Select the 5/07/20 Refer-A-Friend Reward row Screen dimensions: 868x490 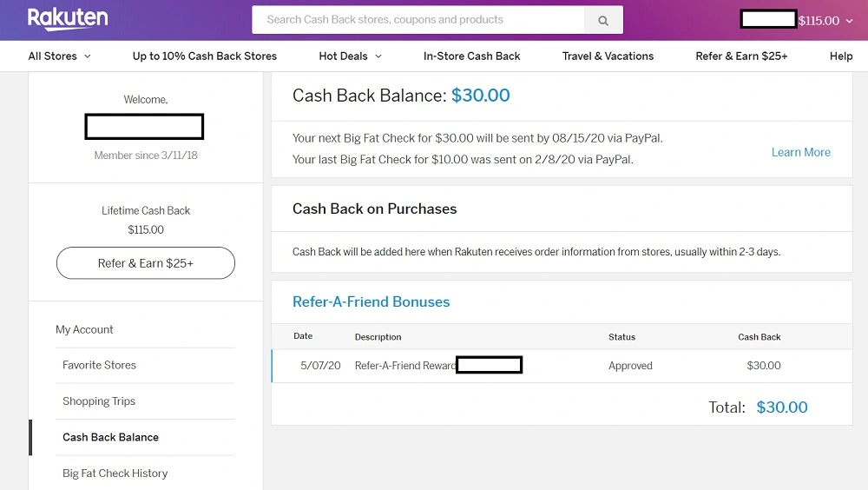[562, 365]
